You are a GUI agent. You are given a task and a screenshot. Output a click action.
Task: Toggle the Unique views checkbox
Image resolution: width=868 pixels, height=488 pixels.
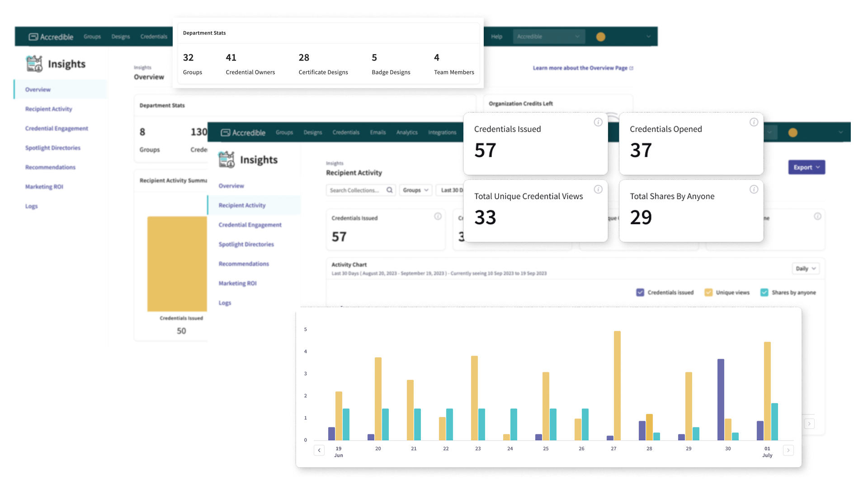pos(708,292)
